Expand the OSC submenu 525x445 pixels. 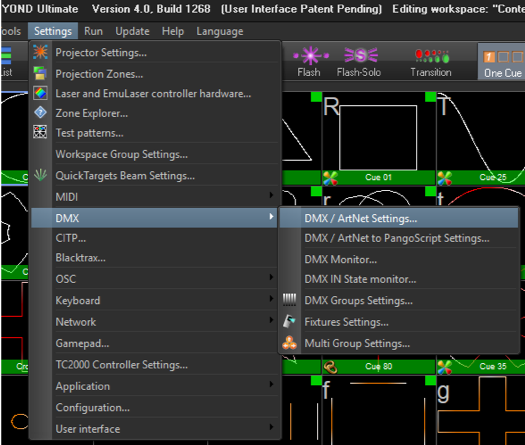(x=154, y=279)
